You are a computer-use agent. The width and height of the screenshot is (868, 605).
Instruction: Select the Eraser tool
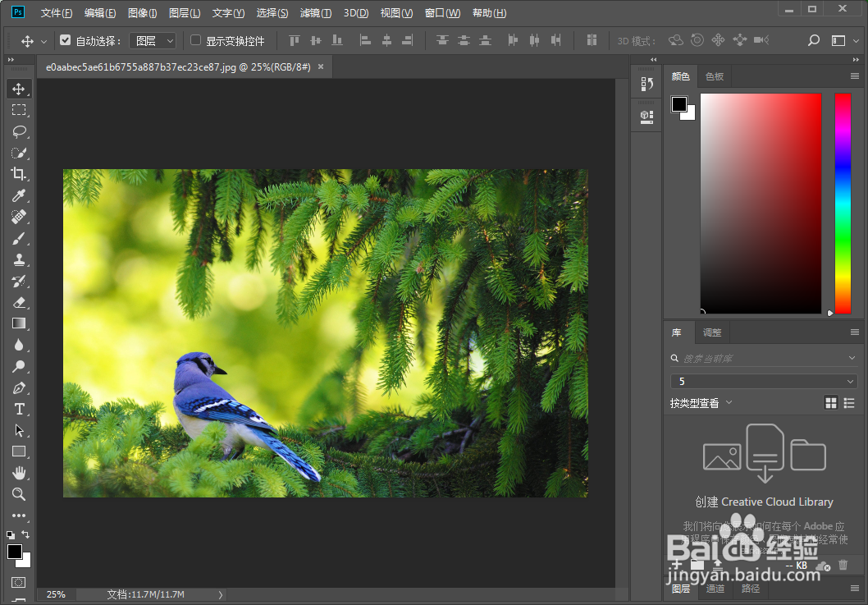[x=19, y=302]
